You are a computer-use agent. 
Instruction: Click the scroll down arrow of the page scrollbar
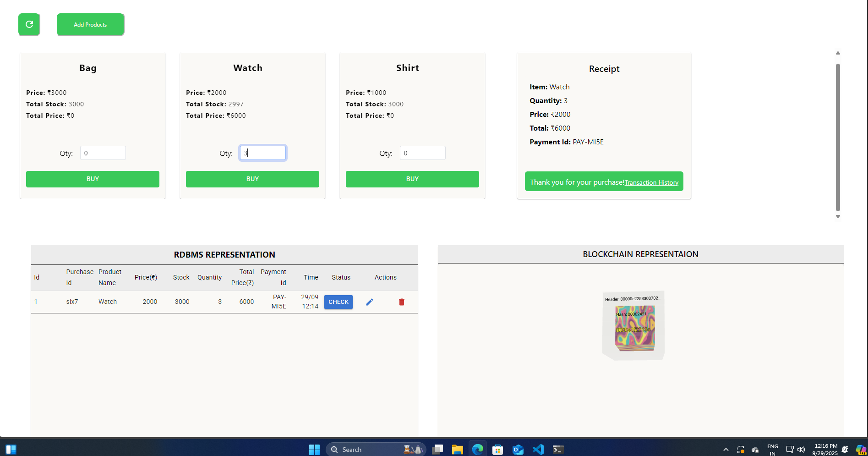point(838,217)
